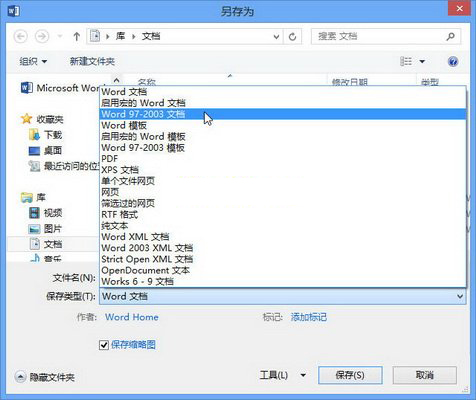Image resolution: width=476 pixels, height=400 pixels.
Task: Choose Strict Open XML 文档 format
Action: (x=283, y=259)
